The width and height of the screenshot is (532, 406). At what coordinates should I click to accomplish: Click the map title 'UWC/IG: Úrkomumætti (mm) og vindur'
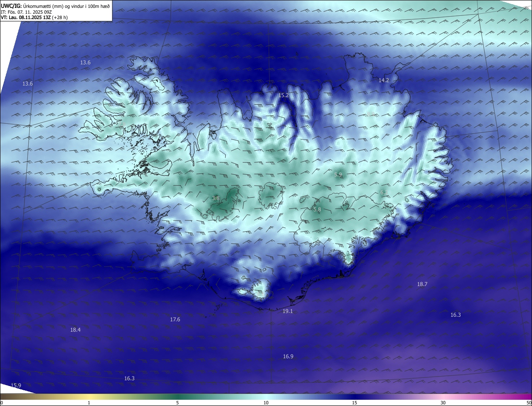coord(55,6)
